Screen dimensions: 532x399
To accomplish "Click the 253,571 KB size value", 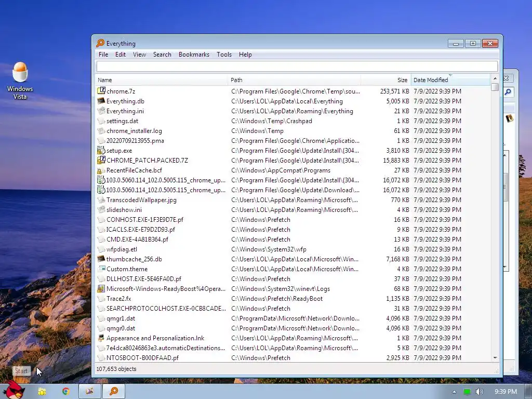I will [395, 91].
